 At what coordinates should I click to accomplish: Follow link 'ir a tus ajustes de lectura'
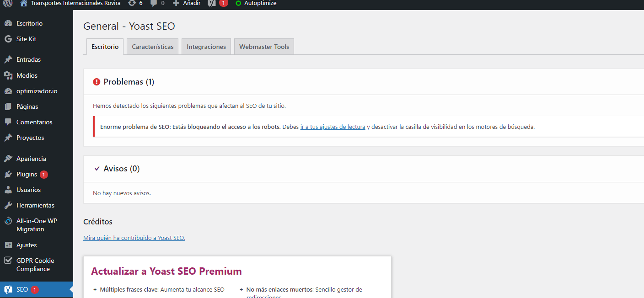pos(333,127)
